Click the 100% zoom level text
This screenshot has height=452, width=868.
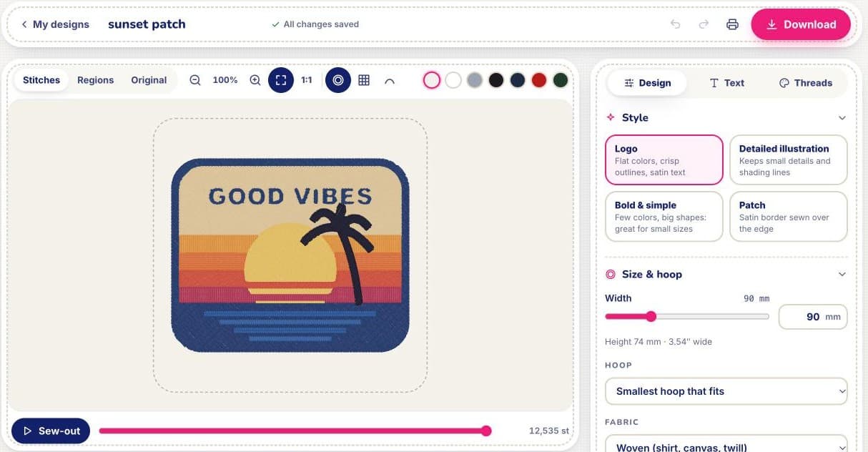click(x=225, y=80)
